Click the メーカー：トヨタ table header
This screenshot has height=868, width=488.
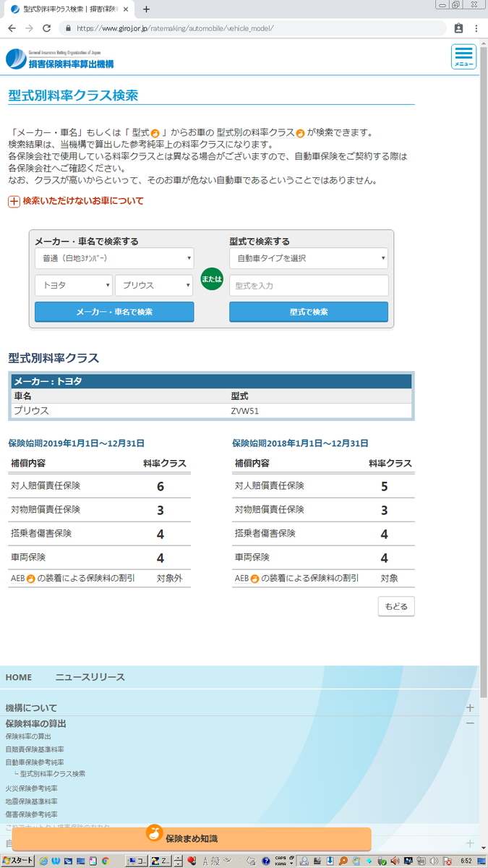pyautogui.click(x=212, y=381)
